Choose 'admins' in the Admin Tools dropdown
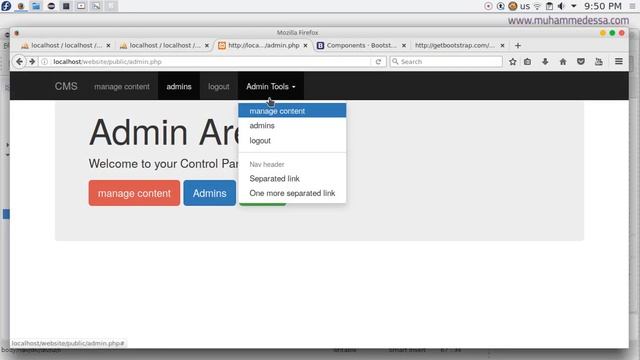 coord(292,126)
